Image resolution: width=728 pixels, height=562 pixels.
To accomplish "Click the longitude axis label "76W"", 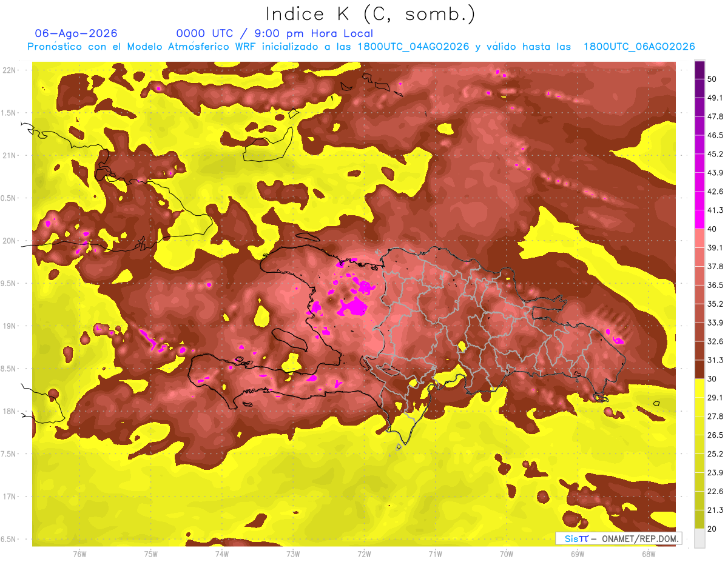I will [79, 554].
